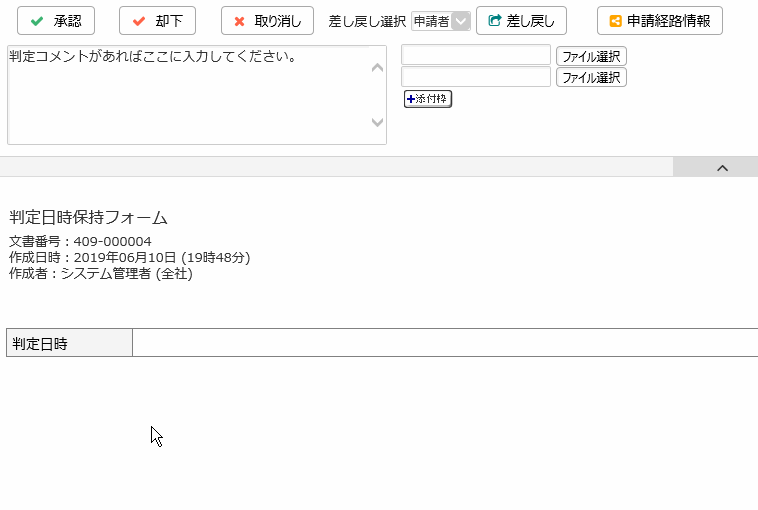Open 申請経路情報 route information
The width and height of the screenshot is (758, 510).
[659, 21]
